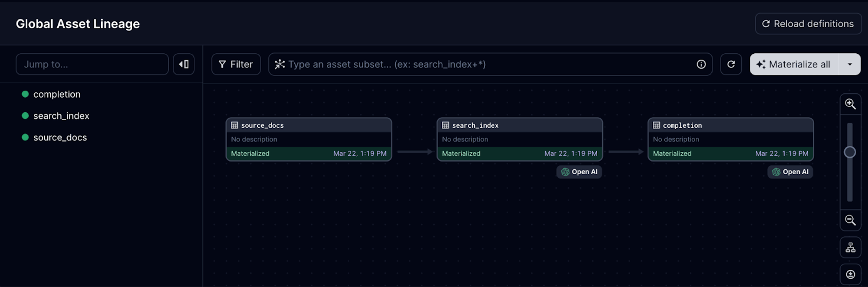Click the refresh icon beside search bar

(731, 64)
